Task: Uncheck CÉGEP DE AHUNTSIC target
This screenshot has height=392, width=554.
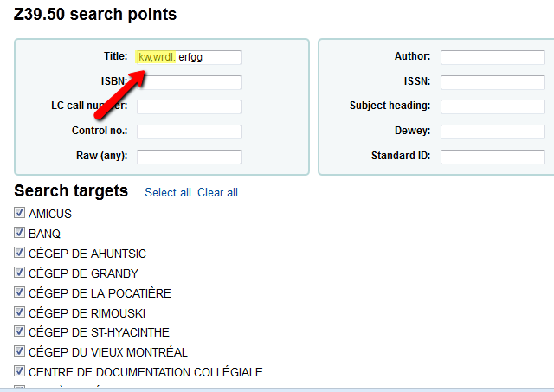Action: (x=20, y=253)
